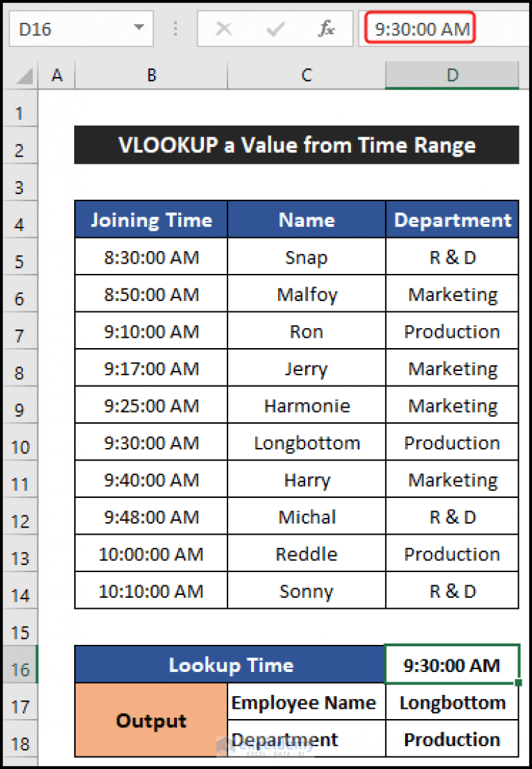Image resolution: width=532 pixels, height=769 pixels.
Task: Click the Insert Function fx icon
Action: [329, 28]
